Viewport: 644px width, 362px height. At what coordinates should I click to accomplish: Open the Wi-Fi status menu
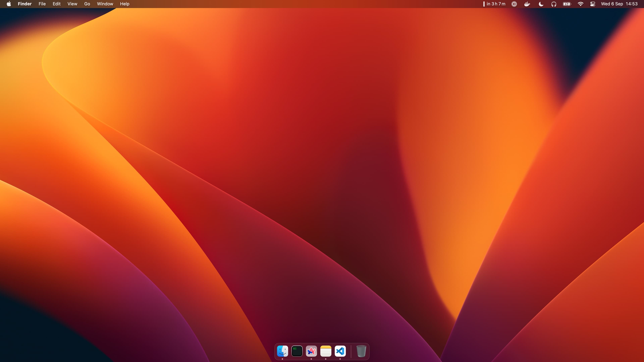point(580,4)
